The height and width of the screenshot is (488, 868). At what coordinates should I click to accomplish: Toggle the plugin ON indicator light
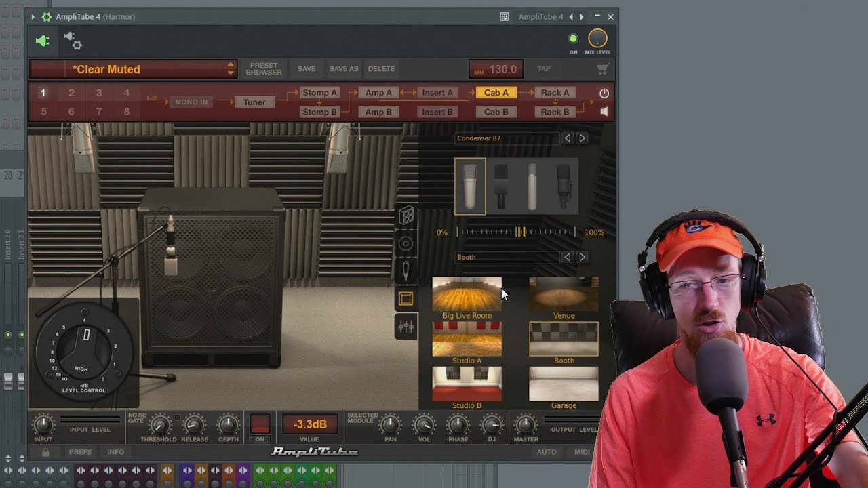pyautogui.click(x=573, y=39)
